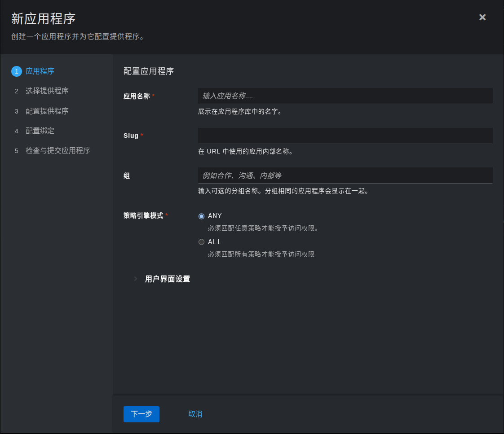Click the 组 group input field
The height and width of the screenshot is (434, 504).
[345, 175]
